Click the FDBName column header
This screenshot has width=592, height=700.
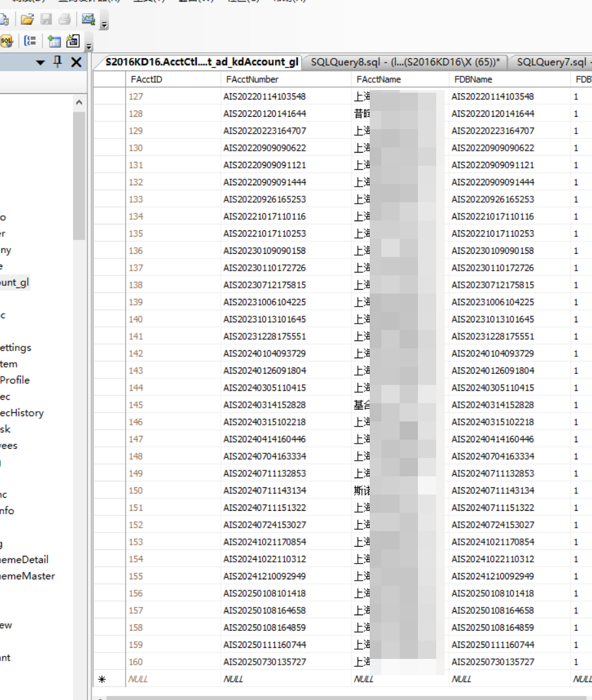tap(472, 80)
